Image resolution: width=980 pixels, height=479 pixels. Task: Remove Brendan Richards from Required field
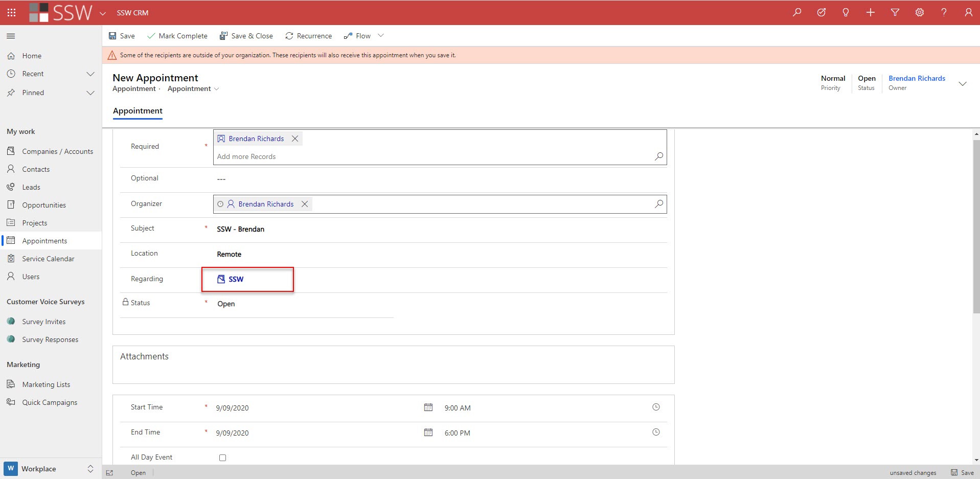[295, 139]
